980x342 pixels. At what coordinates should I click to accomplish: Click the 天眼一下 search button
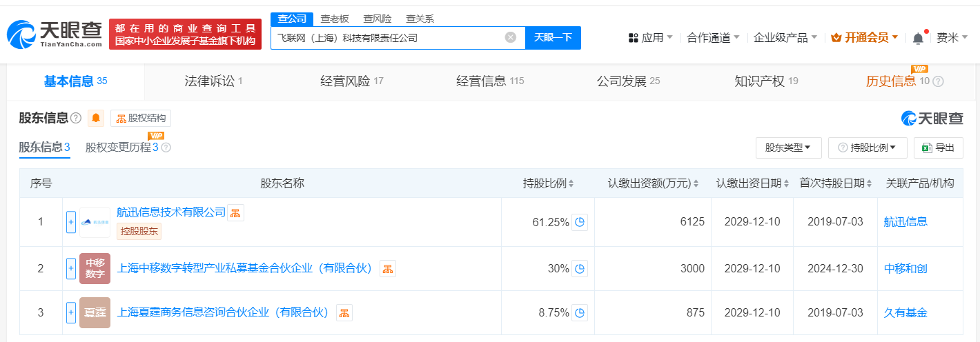point(553,37)
